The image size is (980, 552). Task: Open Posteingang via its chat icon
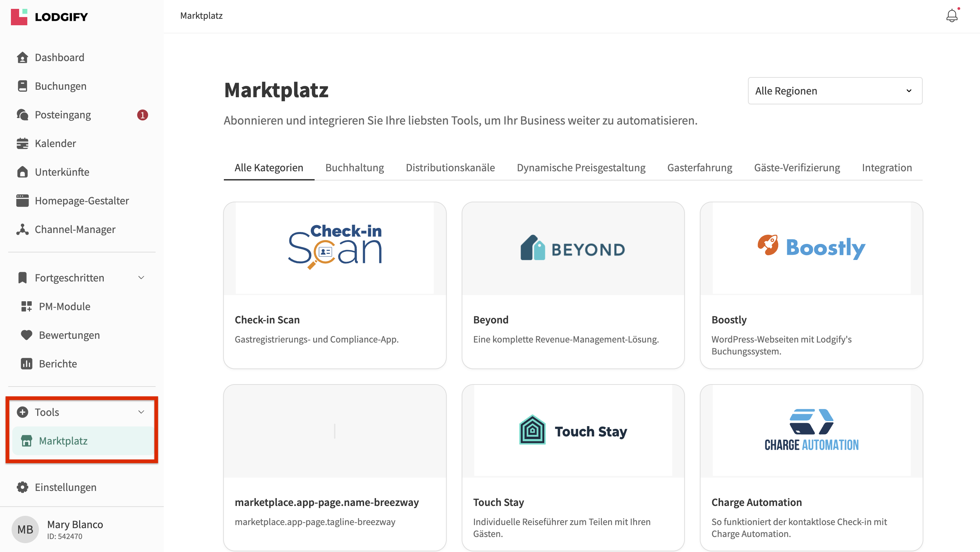point(23,115)
